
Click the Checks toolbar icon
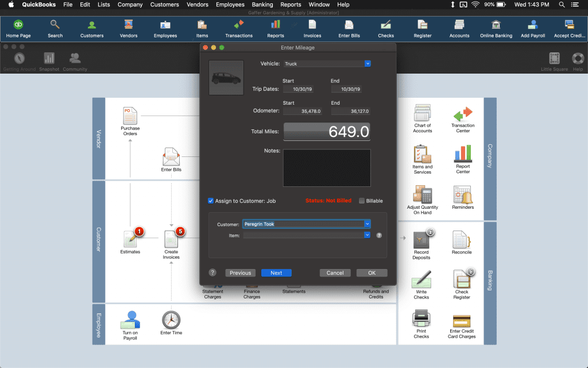386,29
